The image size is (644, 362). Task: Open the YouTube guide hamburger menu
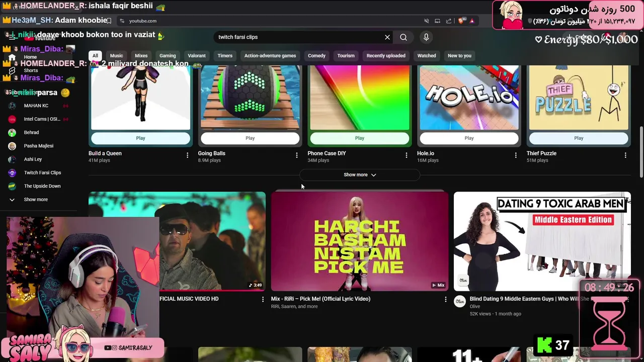(x=12, y=37)
